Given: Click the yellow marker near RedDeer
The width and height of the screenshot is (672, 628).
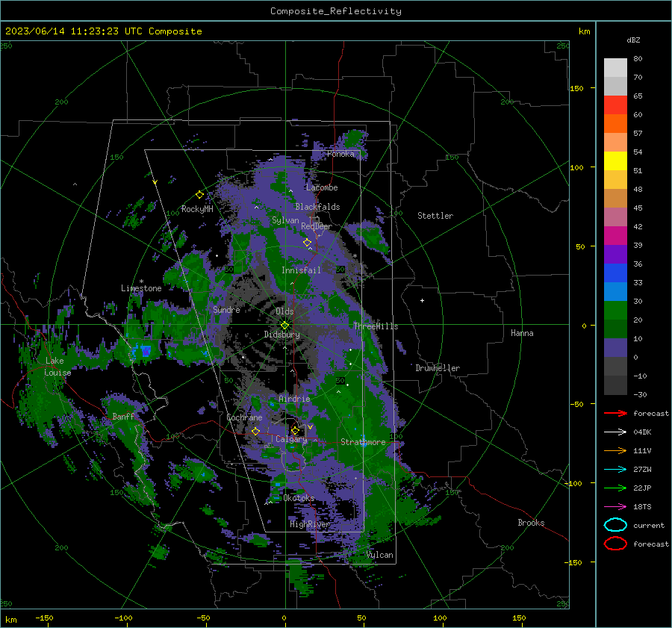Looking at the screenshot, I should 307,243.
